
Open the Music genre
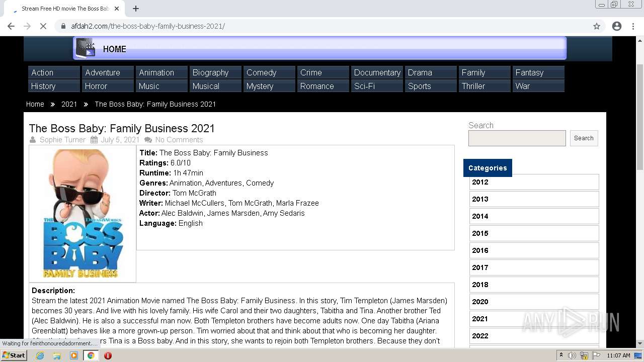(x=162, y=86)
